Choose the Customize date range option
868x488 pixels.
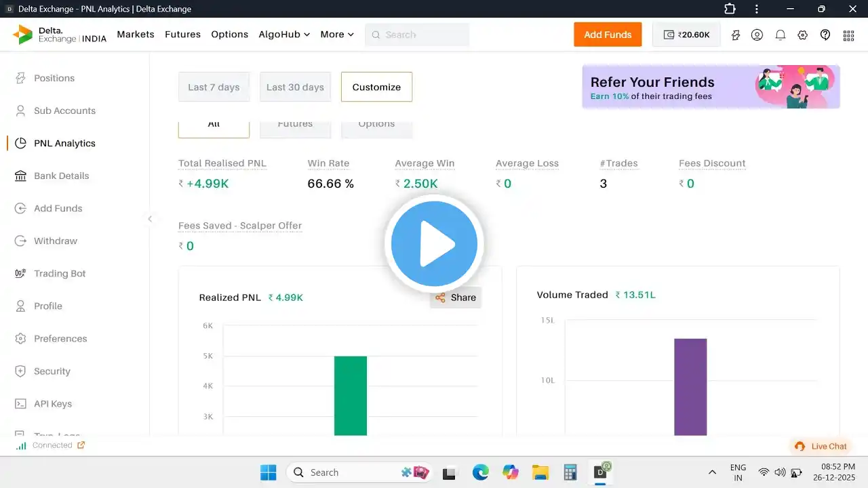coord(376,87)
